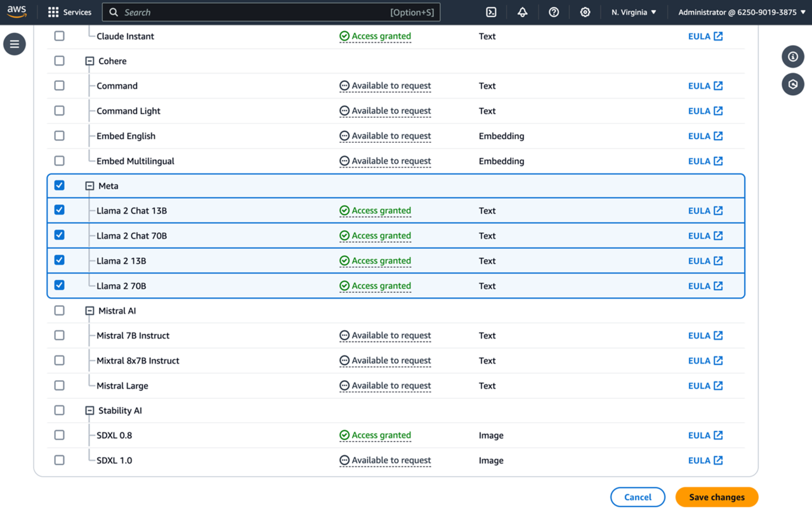Screen dimensions: 812x511
Task: Click the external link icon in Llama 2 Chat 13B row
Action: (x=718, y=211)
